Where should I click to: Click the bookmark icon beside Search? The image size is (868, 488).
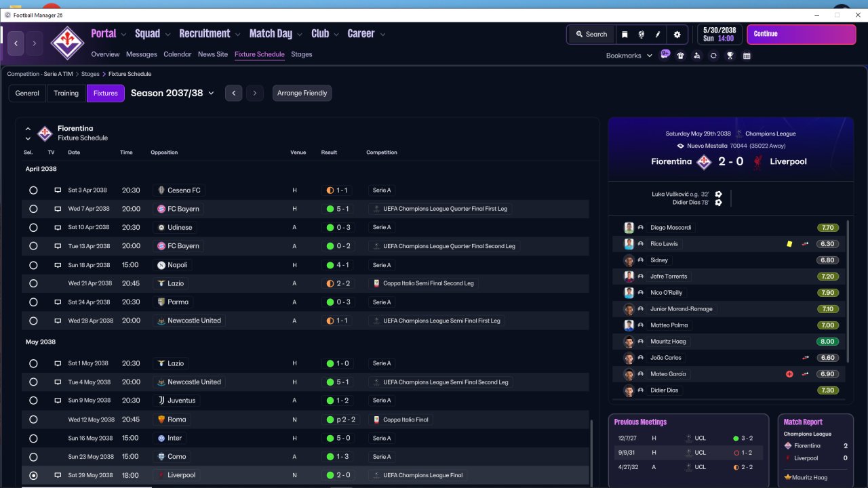(625, 35)
